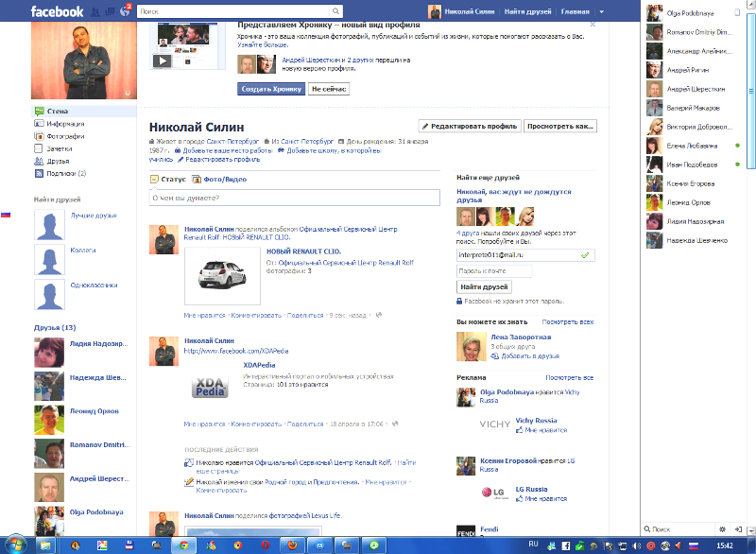Screen dimensions: 756x554
Task: Open chat with Андрей Ригин
Action: tap(692, 70)
